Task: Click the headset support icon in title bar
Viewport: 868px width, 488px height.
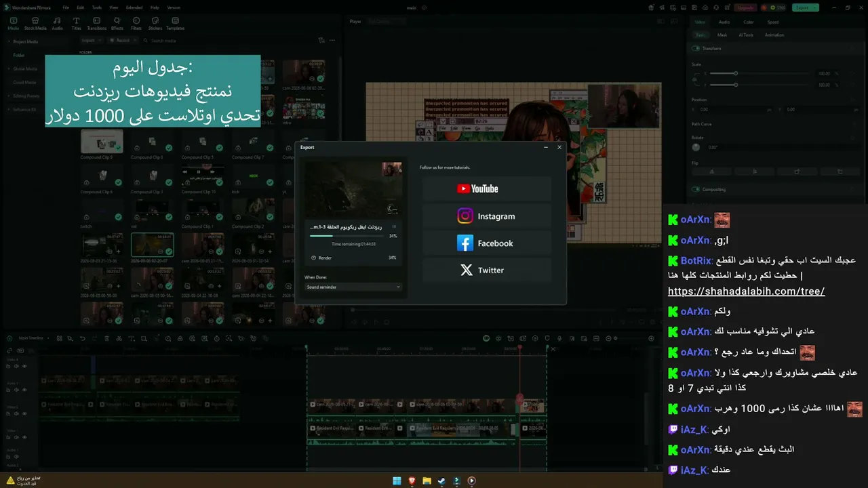Action: (715, 7)
